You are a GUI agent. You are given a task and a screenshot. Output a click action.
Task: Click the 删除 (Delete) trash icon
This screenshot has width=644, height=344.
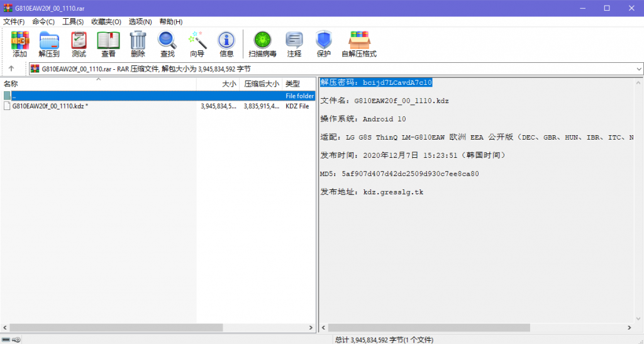[x=138, y=44]
